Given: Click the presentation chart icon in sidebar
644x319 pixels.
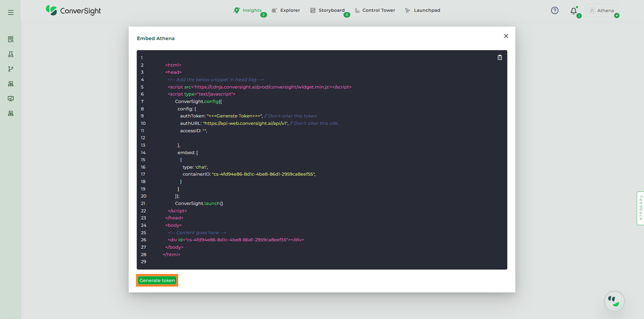Looking at the screenshot, I should pyautogui.click(x=11, y=98).
